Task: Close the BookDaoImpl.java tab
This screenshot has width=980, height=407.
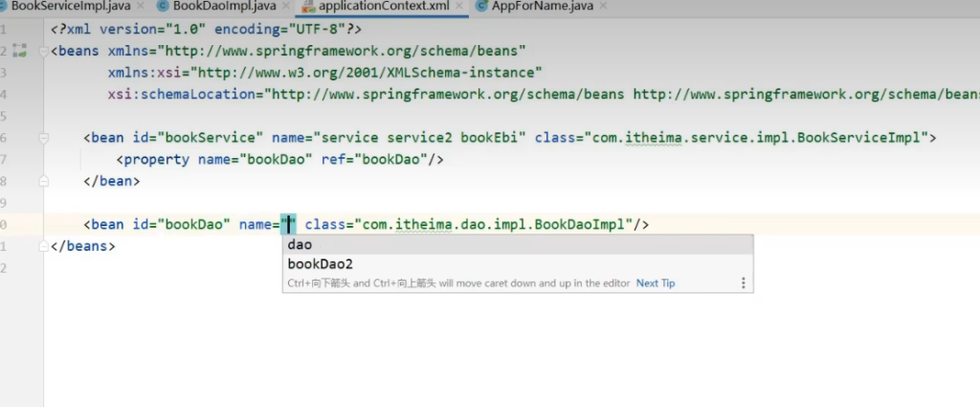Action: (285, 7)
